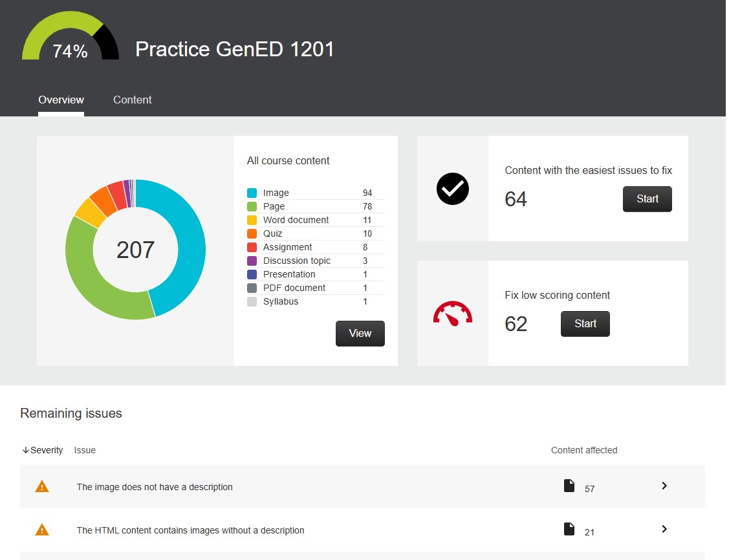Click warning icon for HTML content issue
This screenshot has width=729, height=560.
(42, 530)
